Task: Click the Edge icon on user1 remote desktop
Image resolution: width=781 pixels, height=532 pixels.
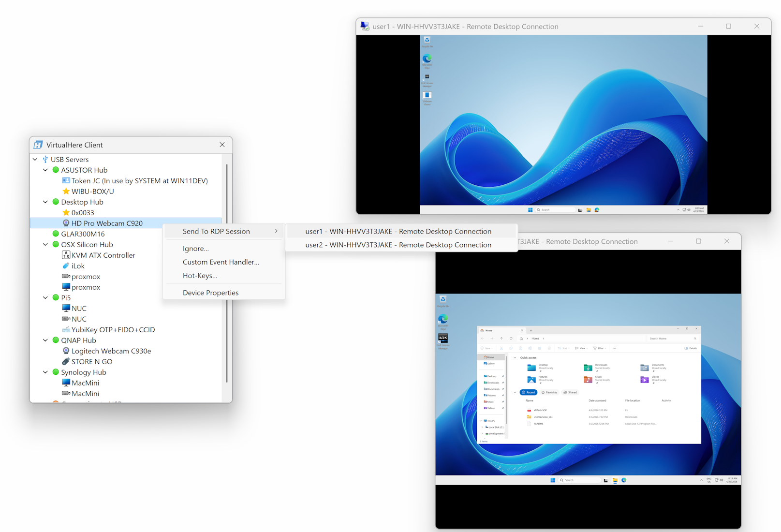Action: pyautogui.click(x=427, y=59)
